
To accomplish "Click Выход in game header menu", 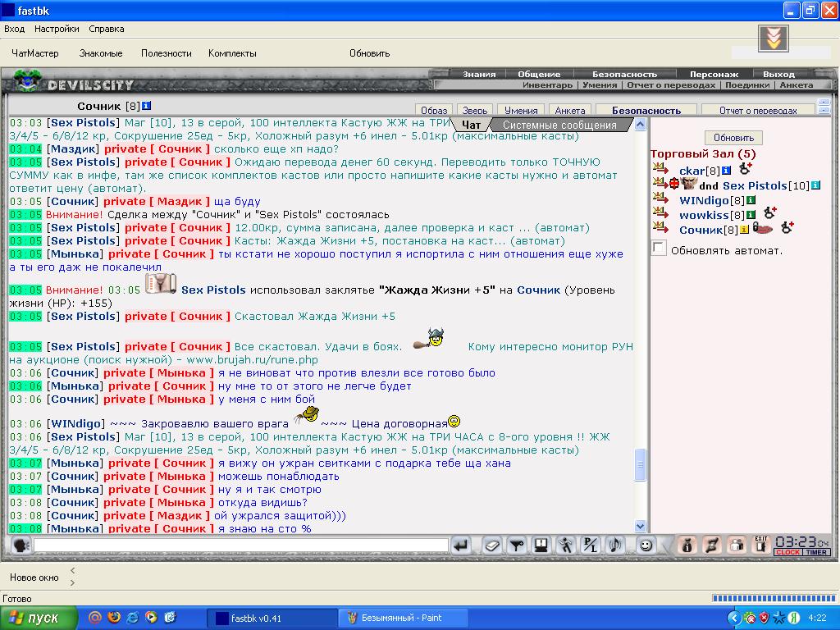I will pyautogui.click(x=778, y=74).
